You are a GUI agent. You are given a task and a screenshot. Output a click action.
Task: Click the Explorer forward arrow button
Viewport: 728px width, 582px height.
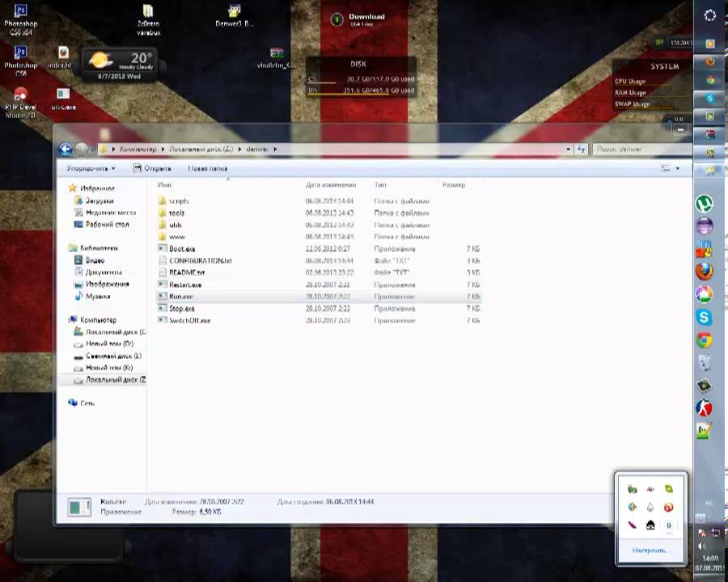[x=81, y=149]
